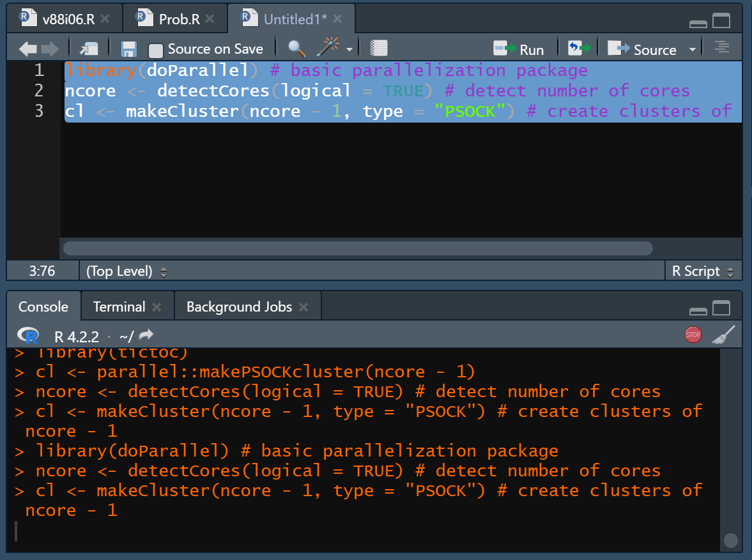This screenshot has height=560, width=752.
Task: Switch to the Console tab
Action: 43,306
